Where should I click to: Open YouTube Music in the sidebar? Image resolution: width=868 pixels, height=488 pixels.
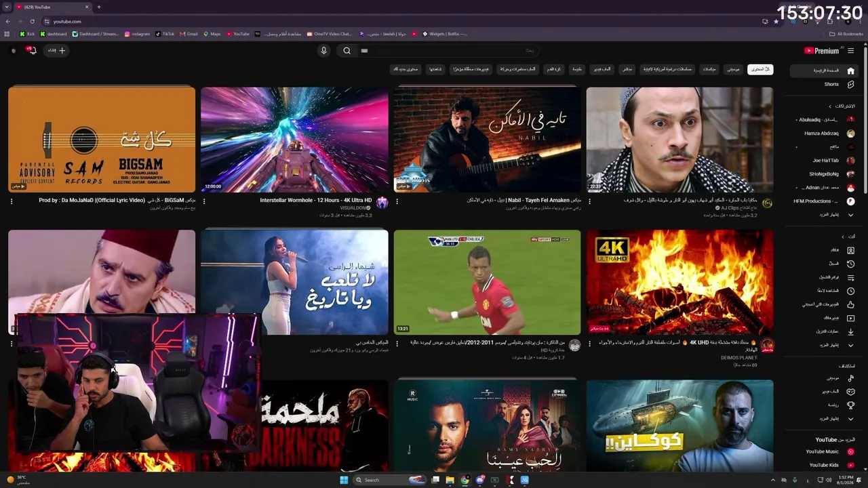point(823,451)
